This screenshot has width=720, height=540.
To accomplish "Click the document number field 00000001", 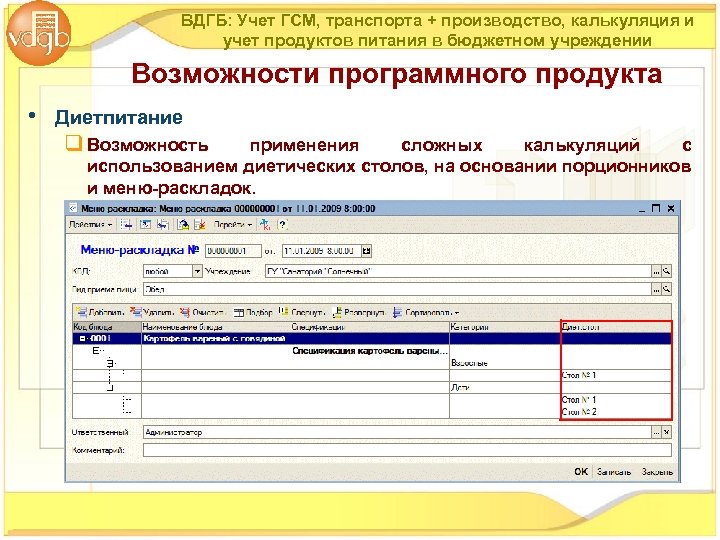I will click(233, 251).
